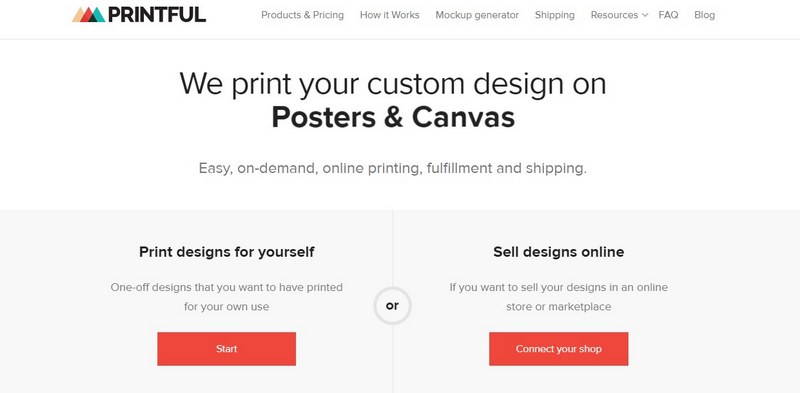Viewport: 800px width, 393px height.
Task: Go to How it Works
Action: pyautogui.click(x=390, y=15)
